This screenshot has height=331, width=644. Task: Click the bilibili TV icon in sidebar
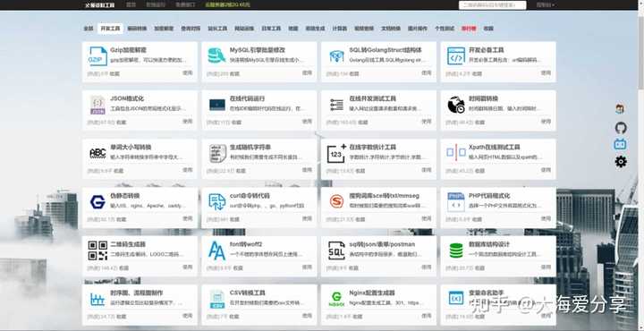tap(620, 144)
